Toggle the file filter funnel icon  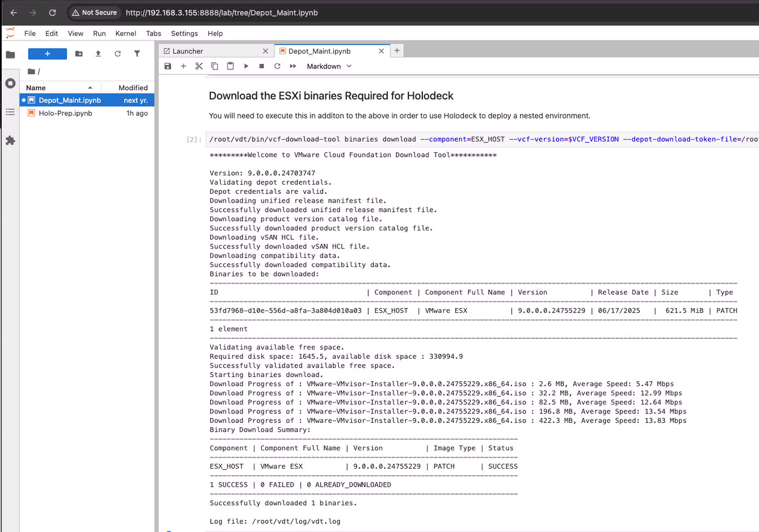click(x=137, y=54)
